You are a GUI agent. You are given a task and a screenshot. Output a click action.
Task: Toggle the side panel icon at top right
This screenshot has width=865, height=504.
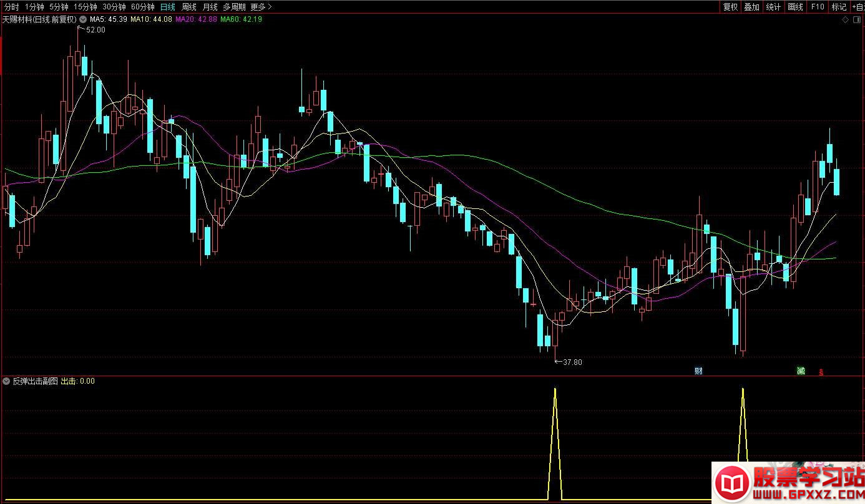(856, 20)
